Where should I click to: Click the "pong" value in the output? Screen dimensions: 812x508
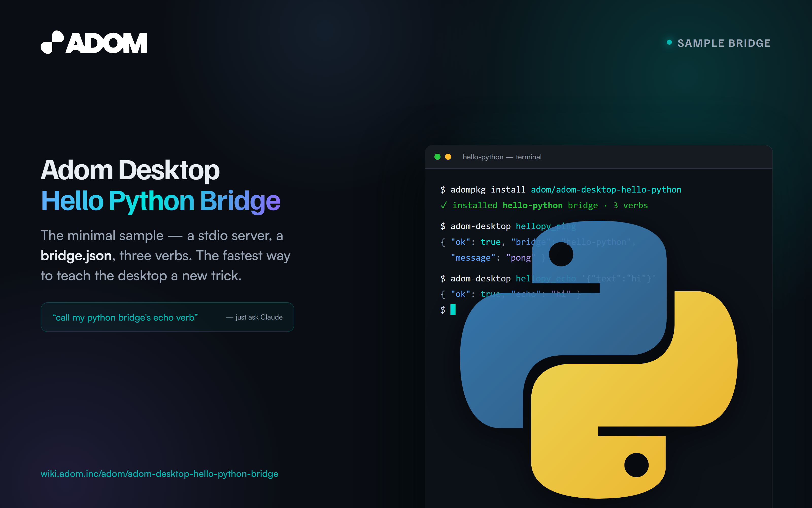[x=521, y=258]
